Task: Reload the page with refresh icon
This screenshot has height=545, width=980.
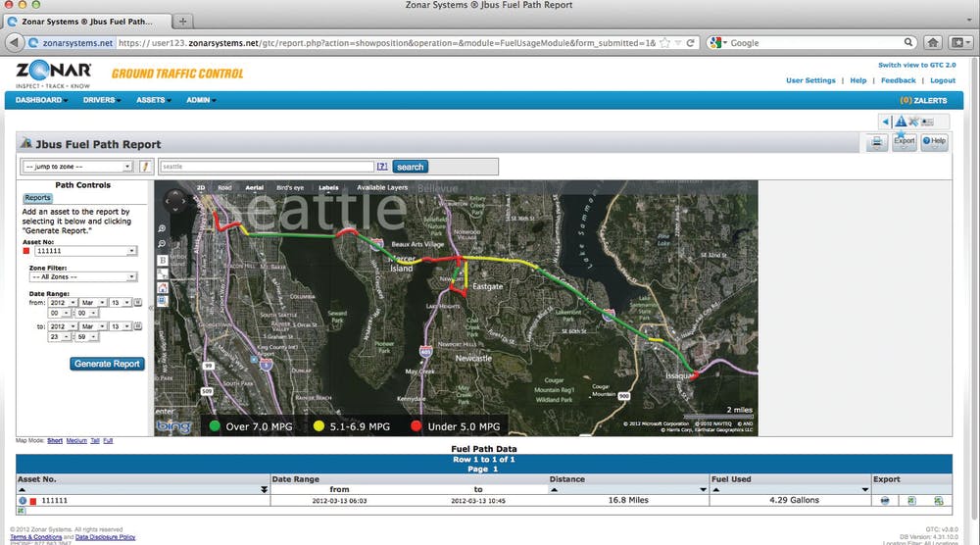Action: [690, 42]
